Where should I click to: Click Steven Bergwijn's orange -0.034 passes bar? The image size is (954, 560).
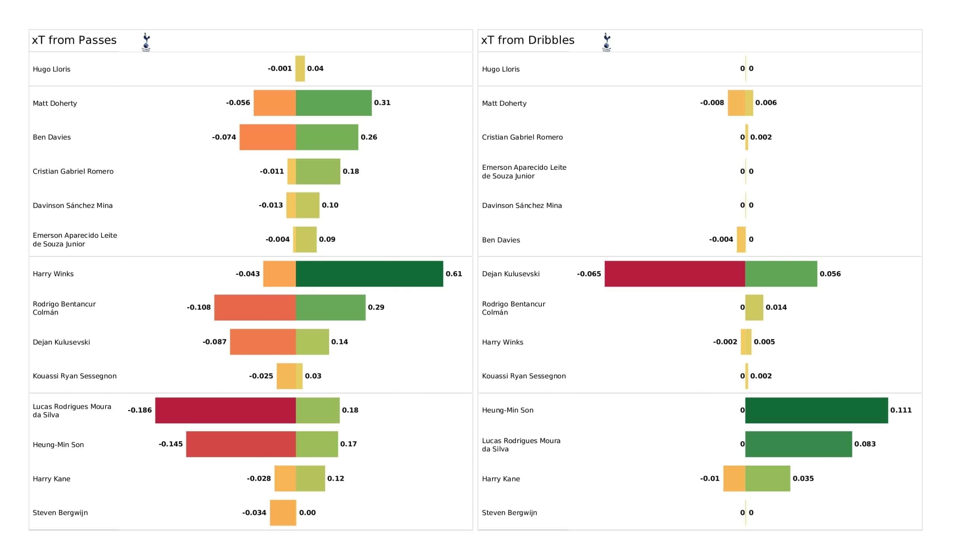[x=283, y=513]
